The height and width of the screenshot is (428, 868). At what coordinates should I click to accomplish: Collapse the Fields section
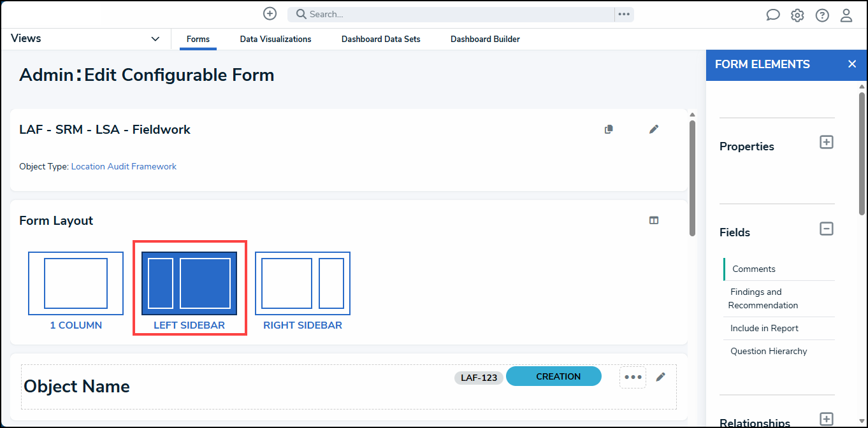click(x=826, y=228)
